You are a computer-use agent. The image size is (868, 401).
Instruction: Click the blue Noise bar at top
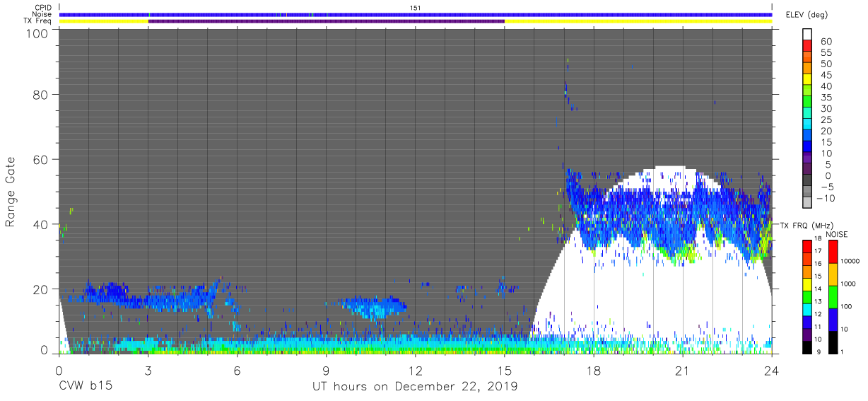[x=415, y=14]
